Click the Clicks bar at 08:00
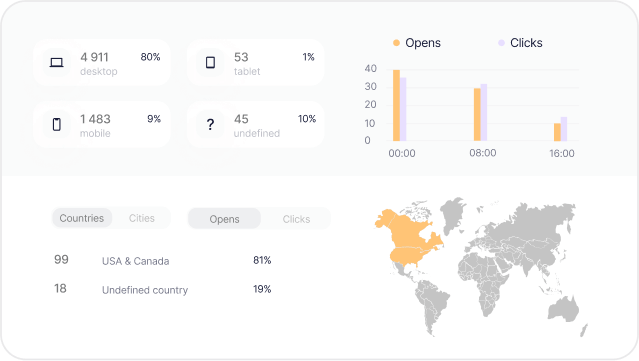 pyautogui.click(x=484, y=112)
